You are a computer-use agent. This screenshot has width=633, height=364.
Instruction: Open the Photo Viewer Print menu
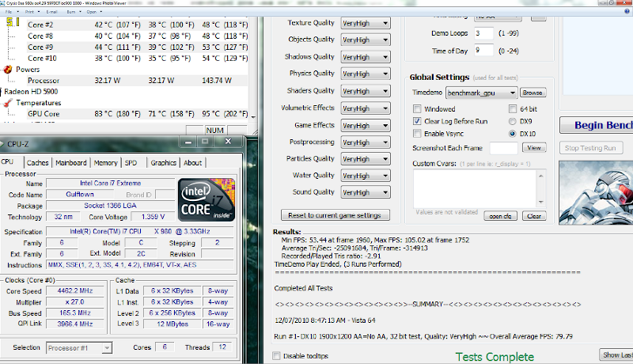click(32, 12)
